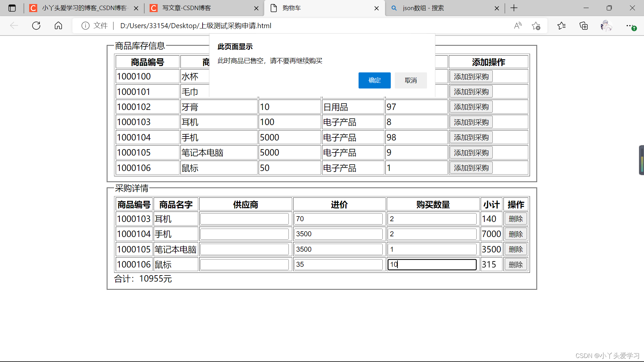
Task: Click stock quantity 98 for 手机
Action: coord(416,137)
